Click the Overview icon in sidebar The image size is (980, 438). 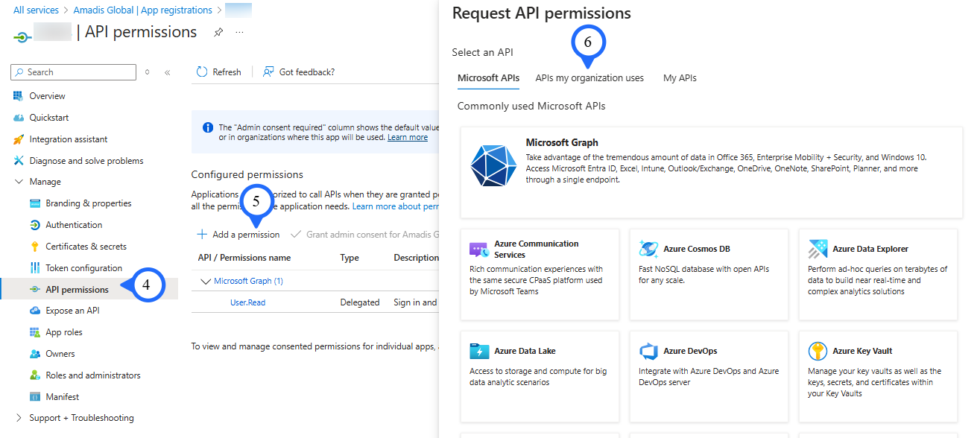pos(19,96)
